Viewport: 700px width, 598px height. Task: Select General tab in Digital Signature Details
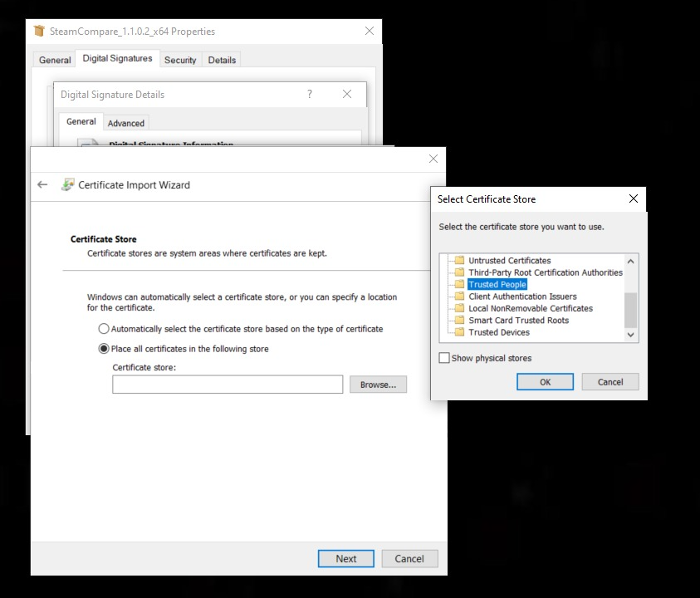coord(81,121)
